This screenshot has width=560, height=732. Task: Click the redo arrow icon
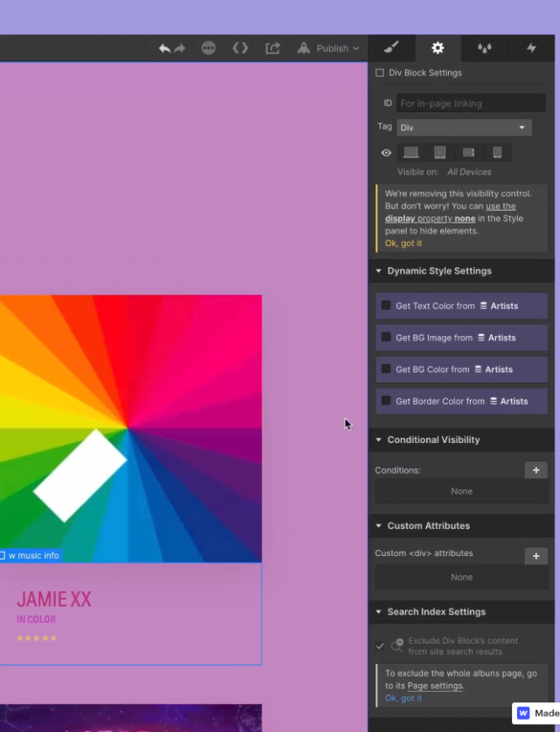[x=179, y=48]
